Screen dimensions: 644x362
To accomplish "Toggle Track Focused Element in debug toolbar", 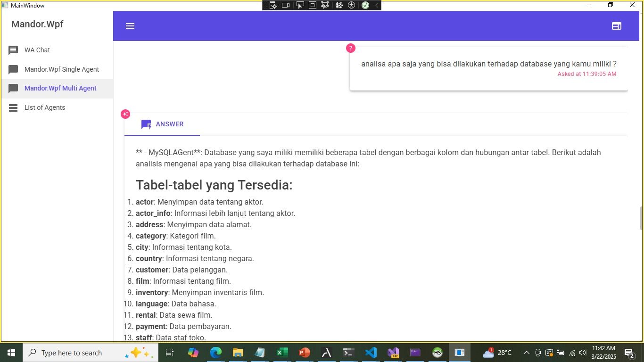I will point(325,5).
